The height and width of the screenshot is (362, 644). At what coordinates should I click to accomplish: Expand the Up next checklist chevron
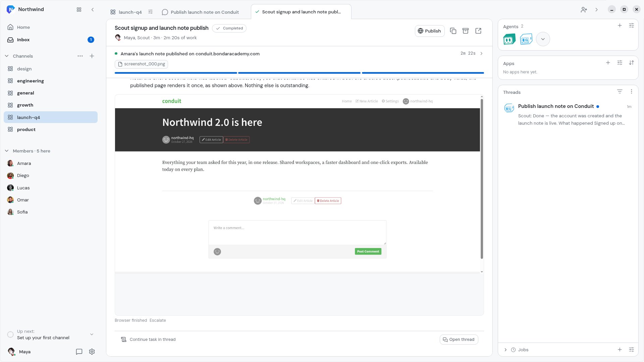(92, 334)
